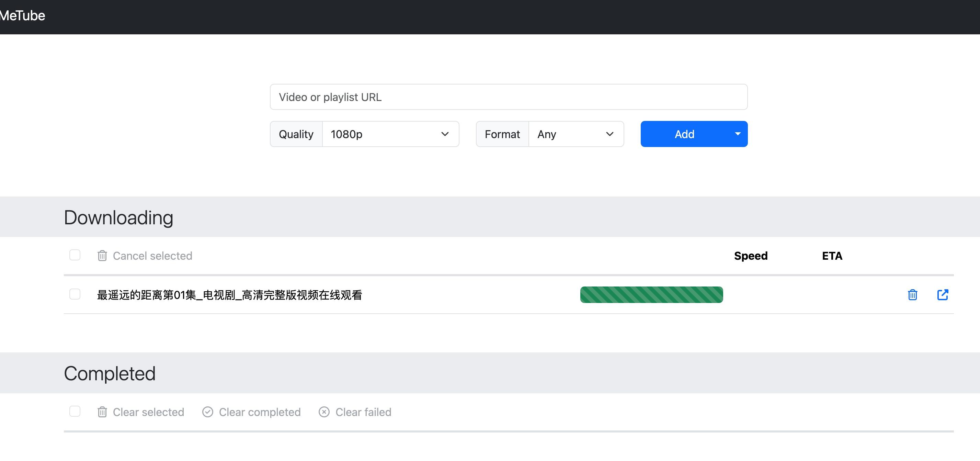Expand the Add button's caret options

tap(738, 134)
